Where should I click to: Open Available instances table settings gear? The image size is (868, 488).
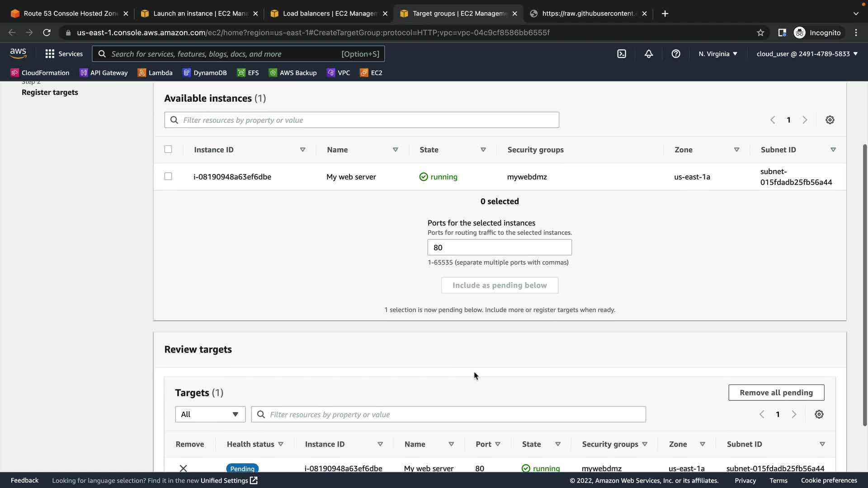pos(830,120)
